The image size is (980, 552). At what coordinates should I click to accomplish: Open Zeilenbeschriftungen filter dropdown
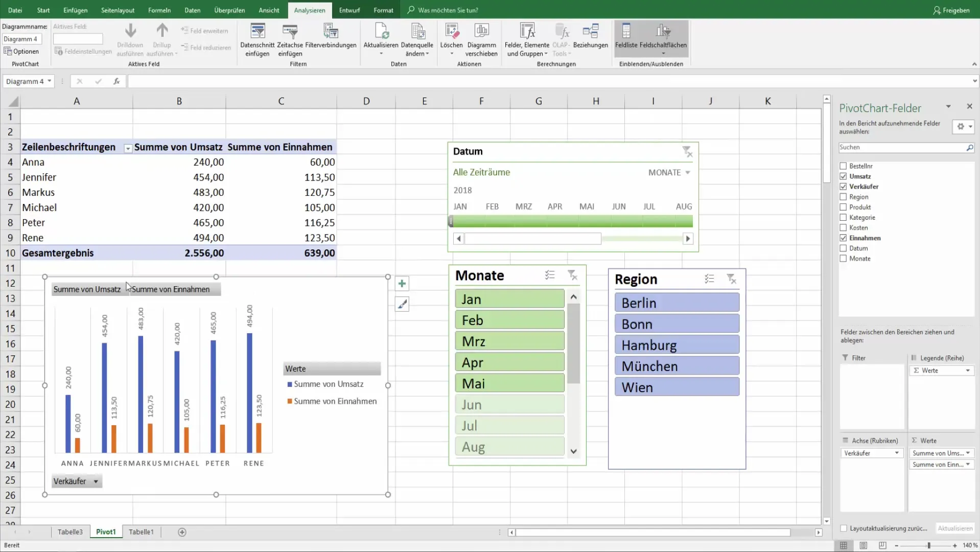(x=128, y=148)
